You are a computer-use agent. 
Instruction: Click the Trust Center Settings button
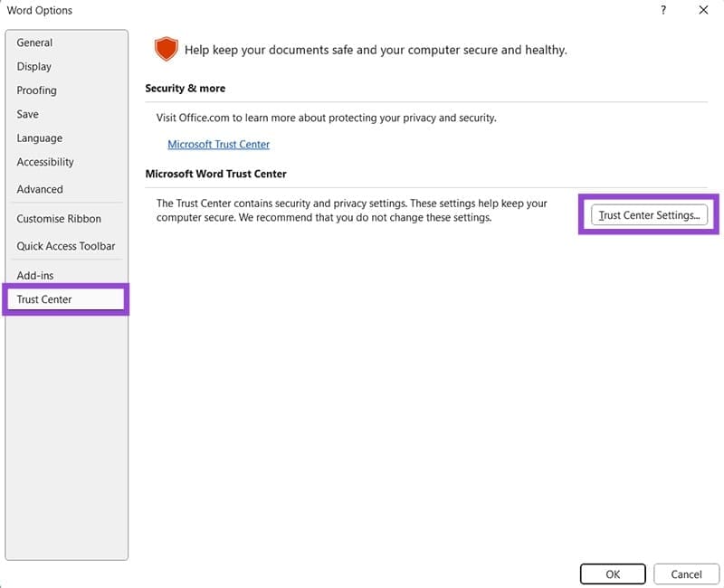[x=649, y=215]
